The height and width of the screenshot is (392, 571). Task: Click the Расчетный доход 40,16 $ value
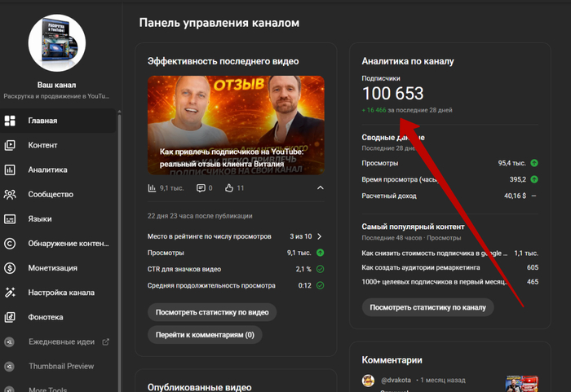[515, 196]
